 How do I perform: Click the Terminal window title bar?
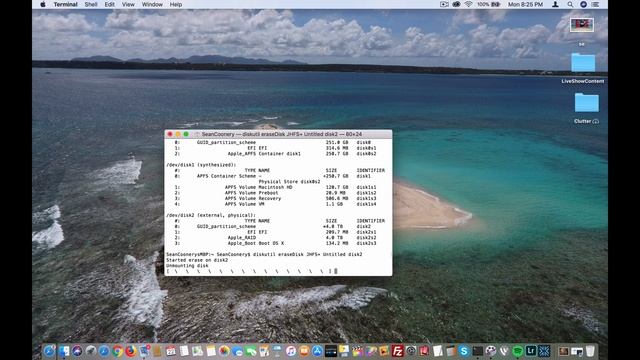pyautogui.click(x=278, y=134)
